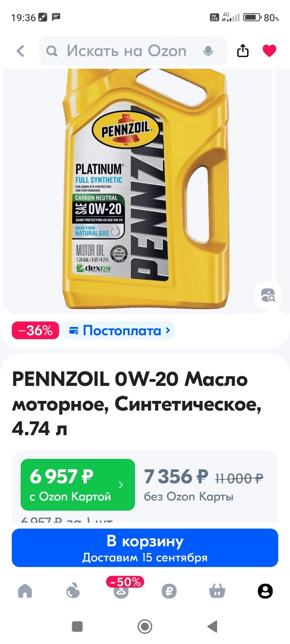Screen dimensions: 290x644
Task: Open the shopping basket cart icon
Action: coord(217,591)
